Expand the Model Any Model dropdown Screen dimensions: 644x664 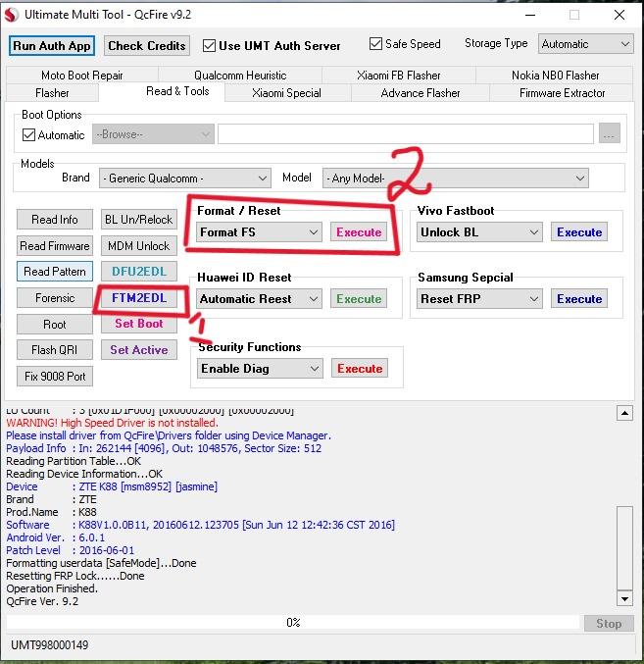click(x=456, y=178)
